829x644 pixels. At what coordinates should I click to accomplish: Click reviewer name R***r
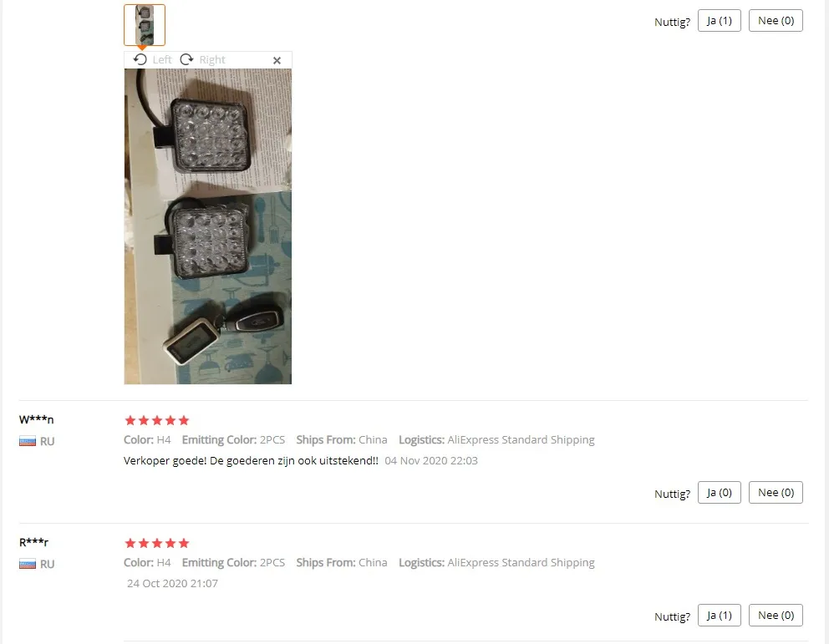click(33, 543)
